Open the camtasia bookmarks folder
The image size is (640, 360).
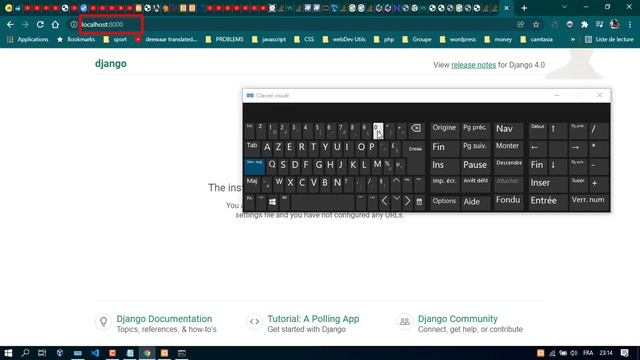(x=537, y=39)
